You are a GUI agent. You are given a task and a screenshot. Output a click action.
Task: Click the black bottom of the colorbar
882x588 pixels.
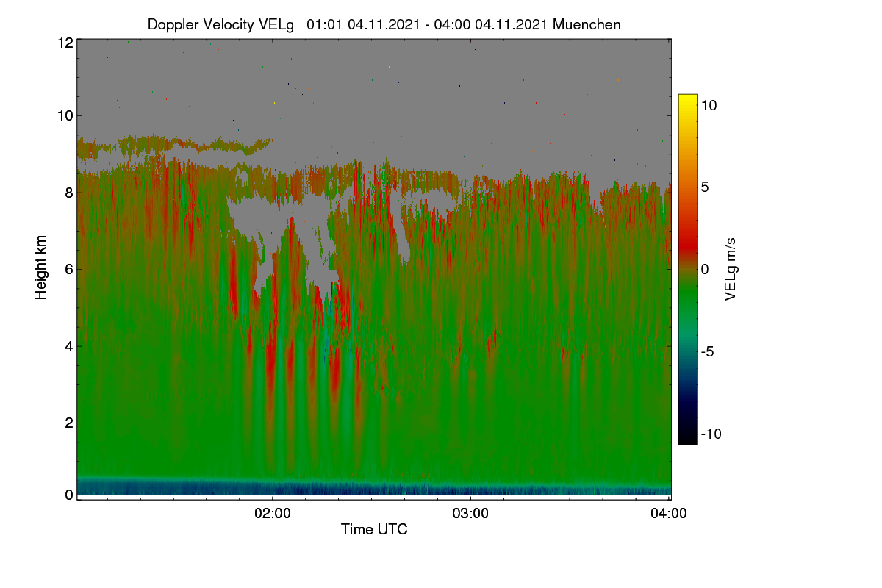point(687,440)
